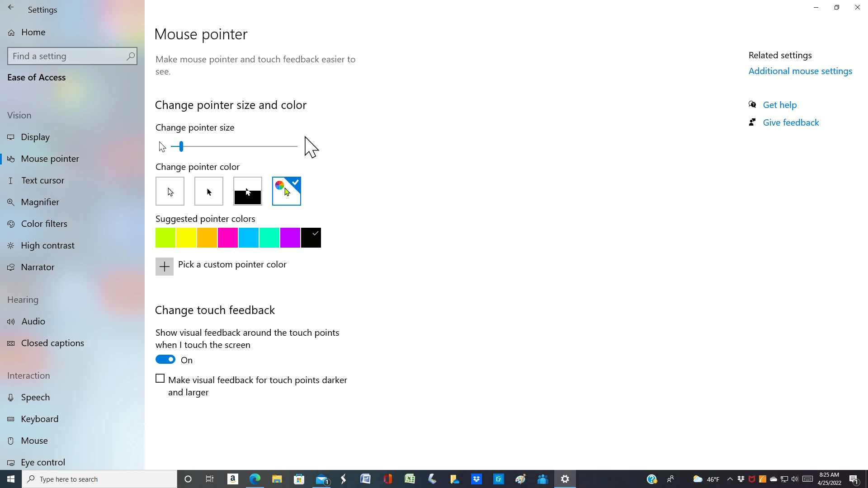Click the Find a setting search box
Screen dimensions: 868x488
68,56
